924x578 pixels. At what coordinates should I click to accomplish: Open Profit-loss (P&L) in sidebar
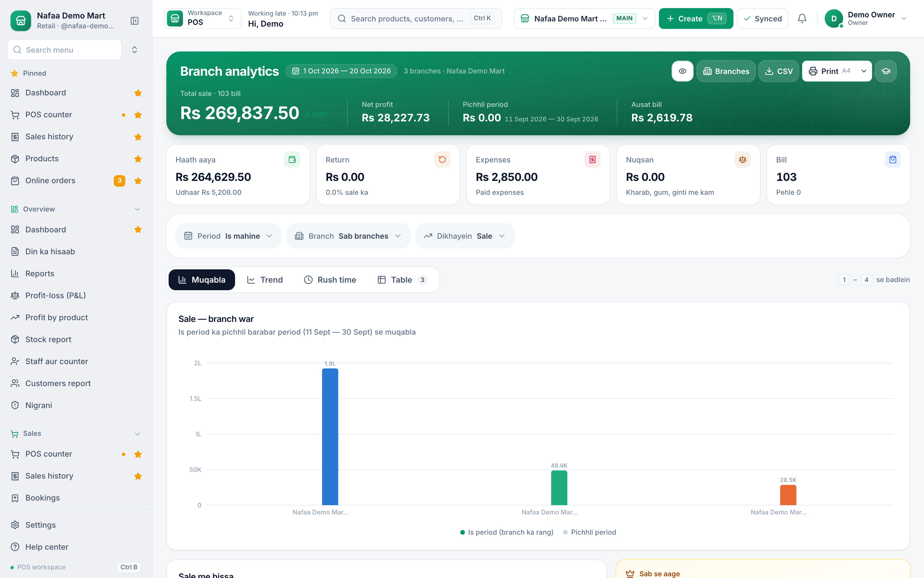(76, 295)
